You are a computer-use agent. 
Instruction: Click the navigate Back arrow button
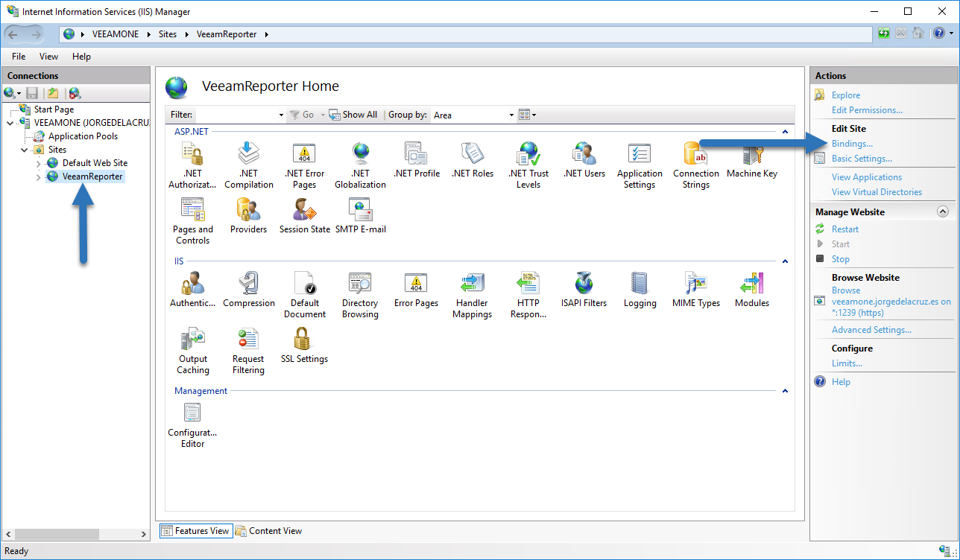pos(13,34)
